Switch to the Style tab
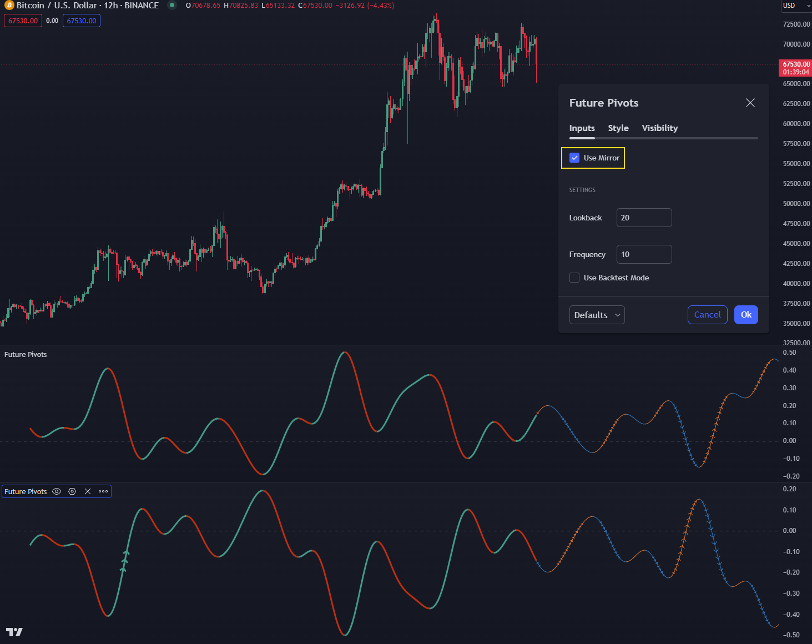 [618, 128]
